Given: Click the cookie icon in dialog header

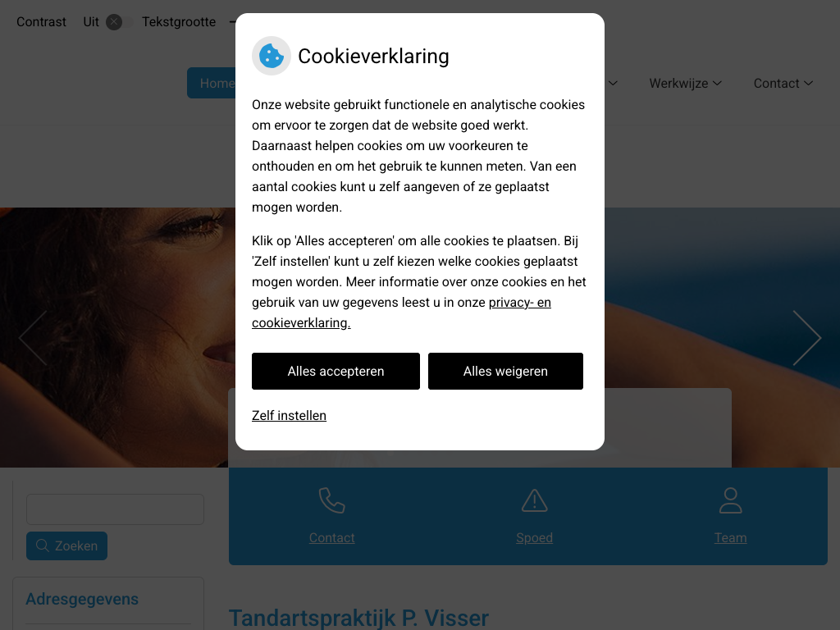Looking at the screenshot, I should pyautogui.click(x=271, y=56).
